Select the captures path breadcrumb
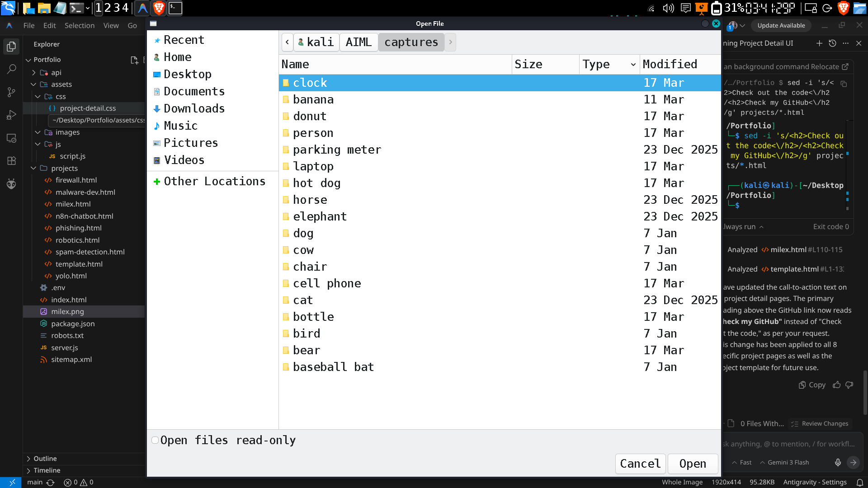This screenshot has height=488, width=868. 411,42
